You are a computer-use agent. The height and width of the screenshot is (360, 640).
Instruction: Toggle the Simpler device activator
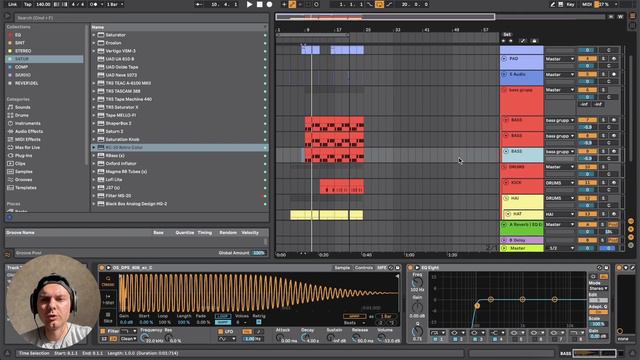point(102,268)
